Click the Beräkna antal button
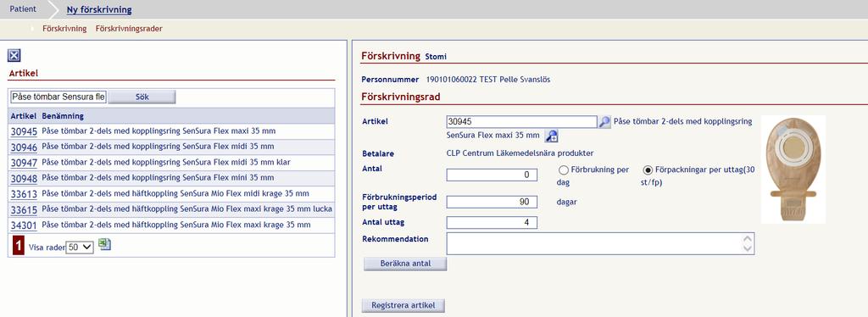This screenshot has height=317, width=868. (x=405, y=264)
